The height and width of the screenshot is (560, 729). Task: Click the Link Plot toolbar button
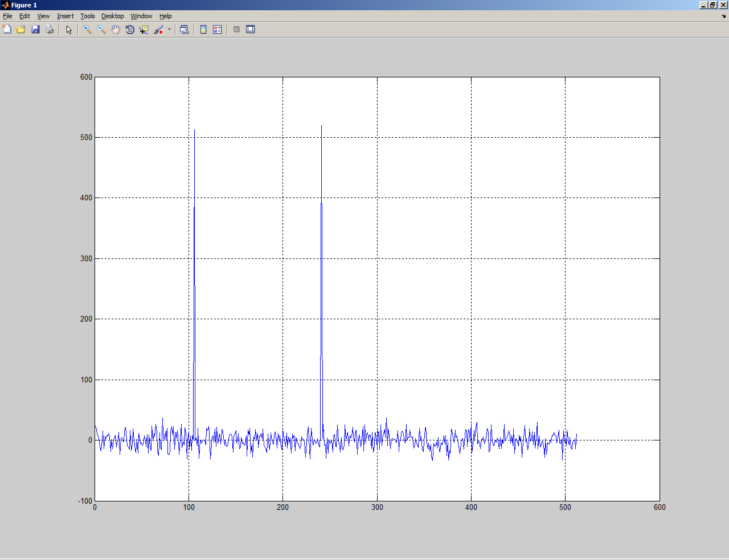click(184, 30)
